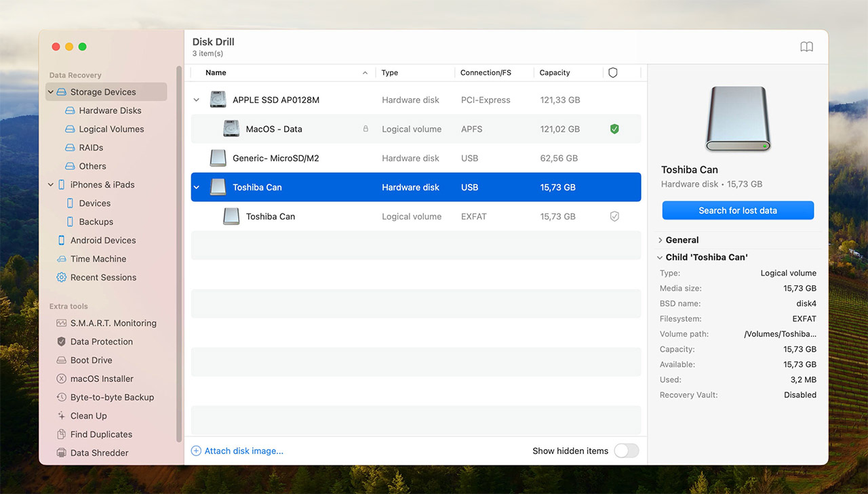Enable the Show hidden items toggle

point(626,450)
